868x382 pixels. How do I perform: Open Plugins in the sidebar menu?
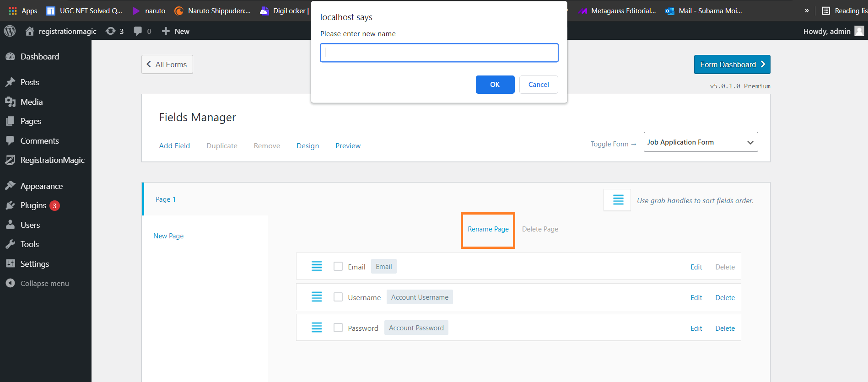coord(33,205)
